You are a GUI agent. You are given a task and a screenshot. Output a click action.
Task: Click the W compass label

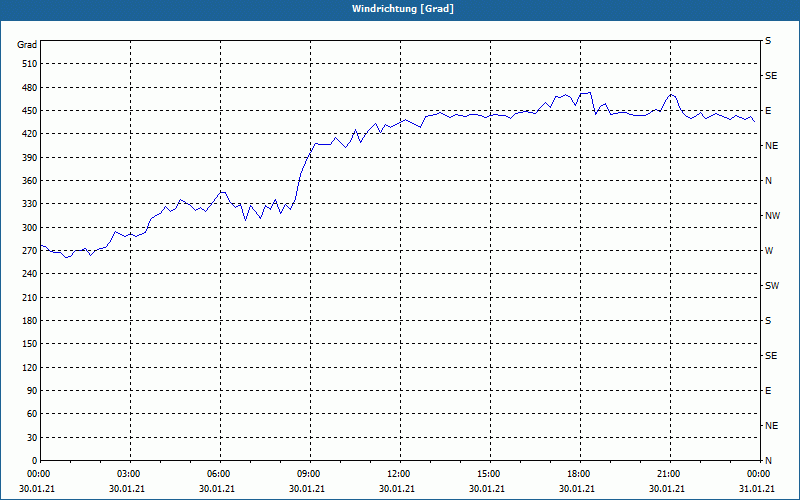click(x=769, y=251)
